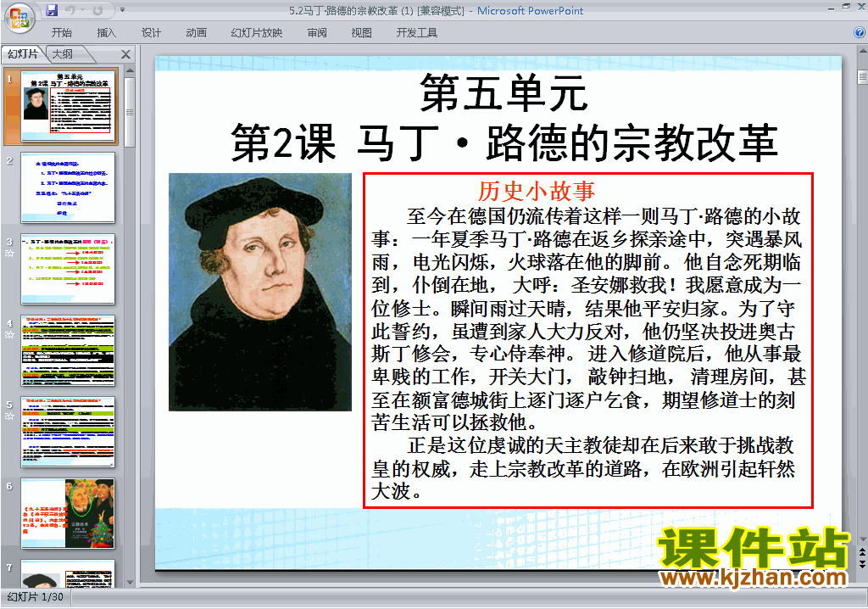
Task: Open the 幻灯片放映 ribbon tab
Action: tap(256, 33)
